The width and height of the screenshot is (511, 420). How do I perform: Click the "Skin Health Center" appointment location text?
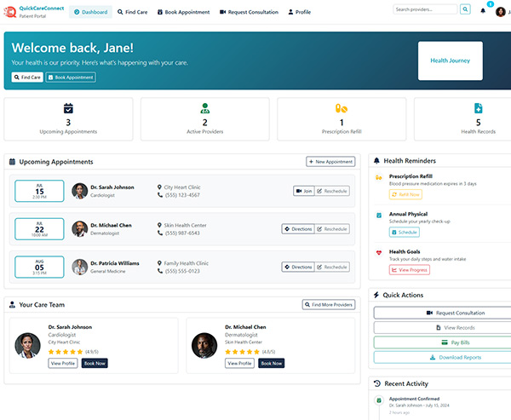click(185, 225)
